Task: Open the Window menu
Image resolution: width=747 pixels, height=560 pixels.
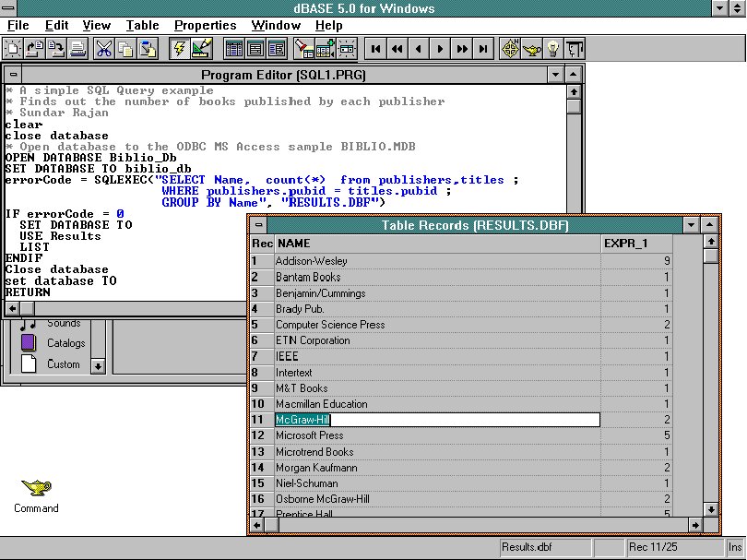Action: pos(276,25)
